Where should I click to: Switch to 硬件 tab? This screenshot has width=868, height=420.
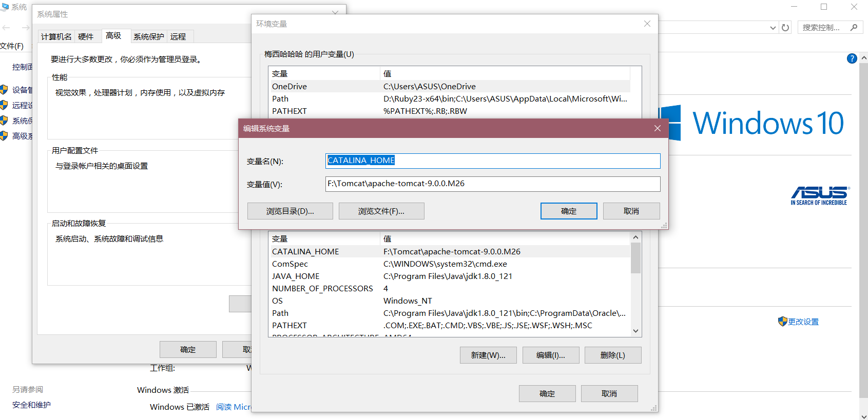[x=86, y=36]
